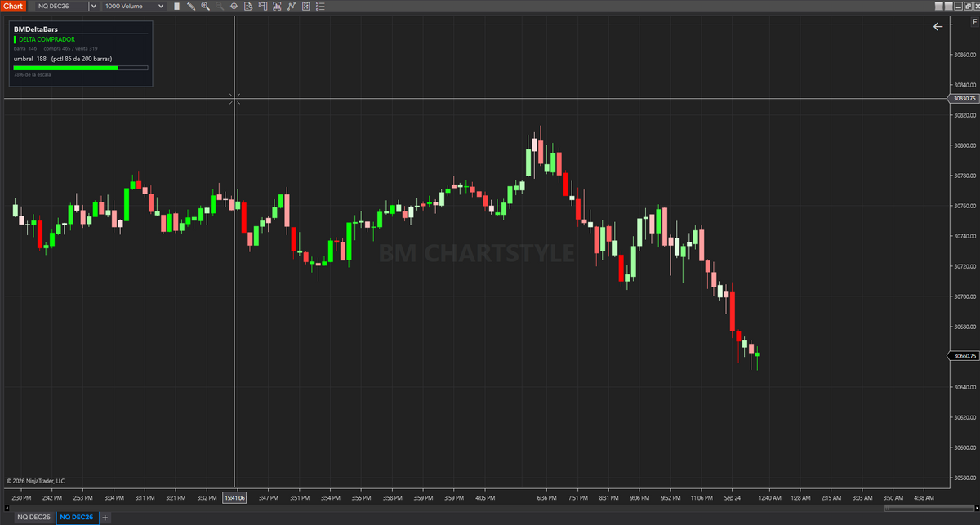Click '78% de la escala' text
This screenshot has width=980, height=525.
click(x=32, y=74)
